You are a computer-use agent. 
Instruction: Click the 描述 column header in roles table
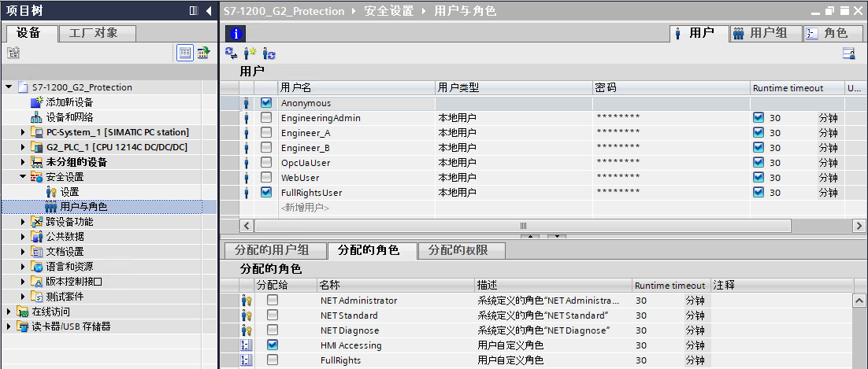[x=553, y=286]
